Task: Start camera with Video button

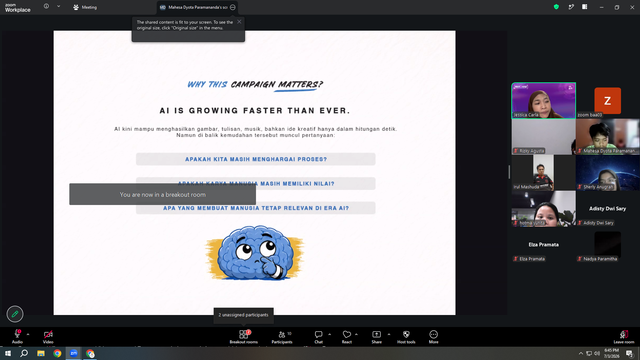Action: coord(48,336)
